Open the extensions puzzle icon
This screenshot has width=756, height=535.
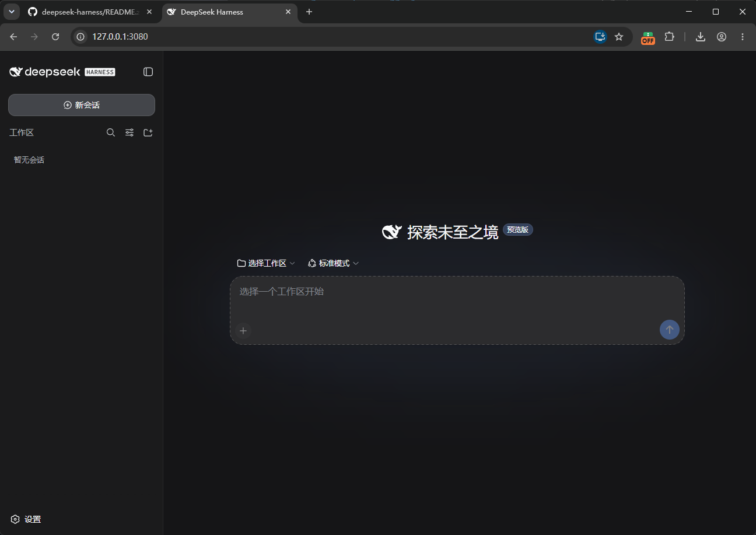pyautogui.click(x=669, y=37)
